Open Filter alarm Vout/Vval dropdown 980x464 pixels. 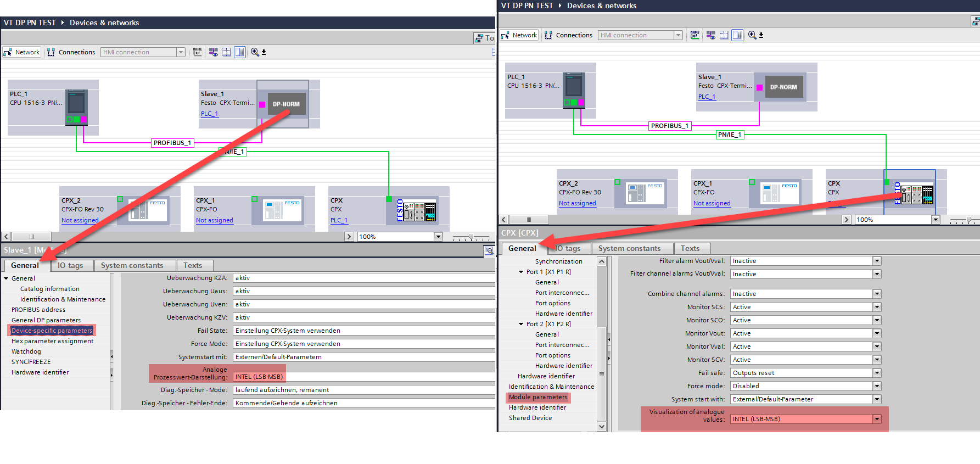click(877, 261)
